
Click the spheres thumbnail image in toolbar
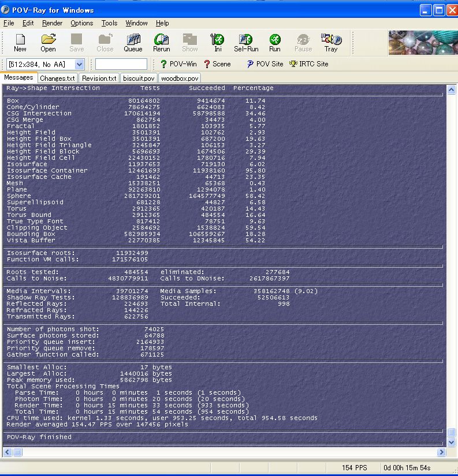click(423, 43)
